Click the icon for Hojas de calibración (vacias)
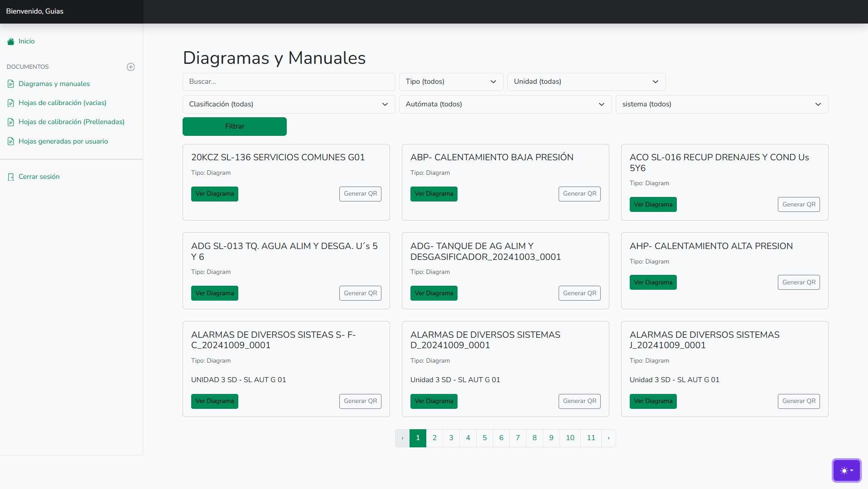This screenshot has height=489, width=868. click(10, 103)
